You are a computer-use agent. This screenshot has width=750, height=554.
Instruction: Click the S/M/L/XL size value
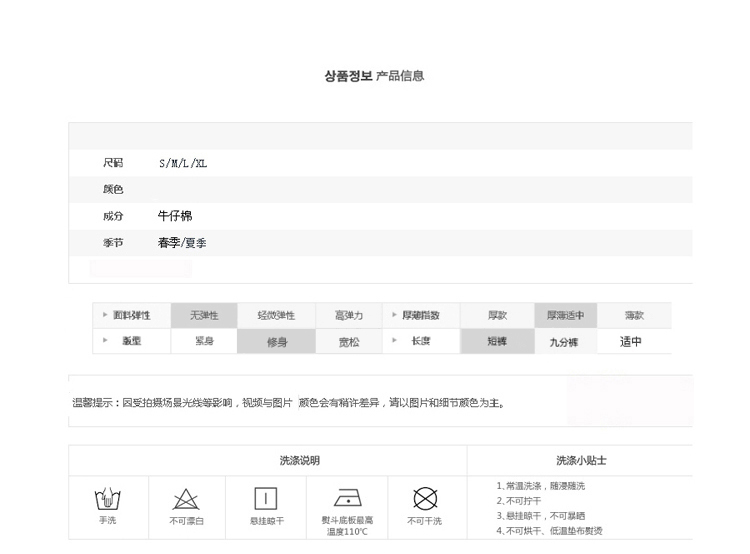(x=182, y=163)
